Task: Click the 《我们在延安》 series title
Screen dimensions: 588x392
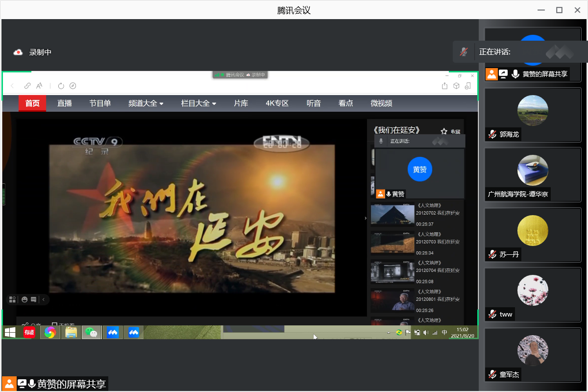Action: [396, 131]
